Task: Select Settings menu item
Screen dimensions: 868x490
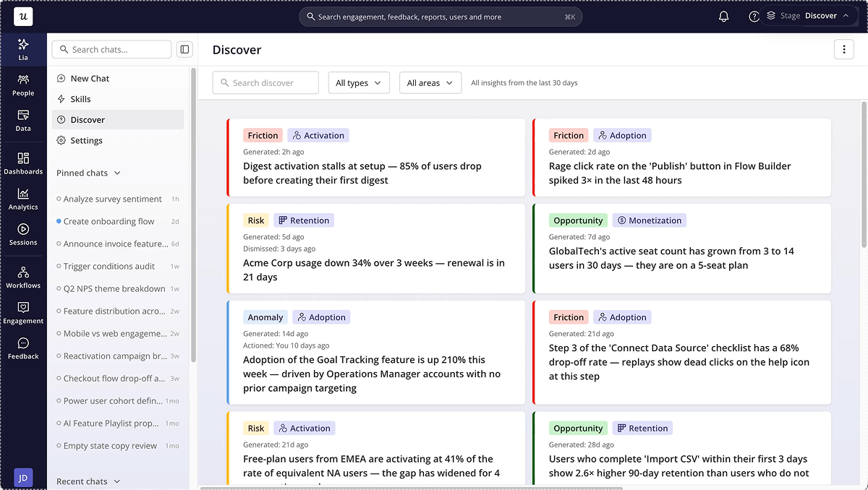Action: click(x=118, y=140)
